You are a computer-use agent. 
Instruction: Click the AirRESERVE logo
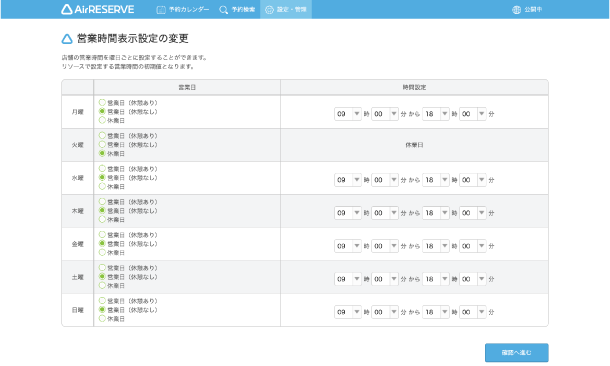[x=98, y=9]
